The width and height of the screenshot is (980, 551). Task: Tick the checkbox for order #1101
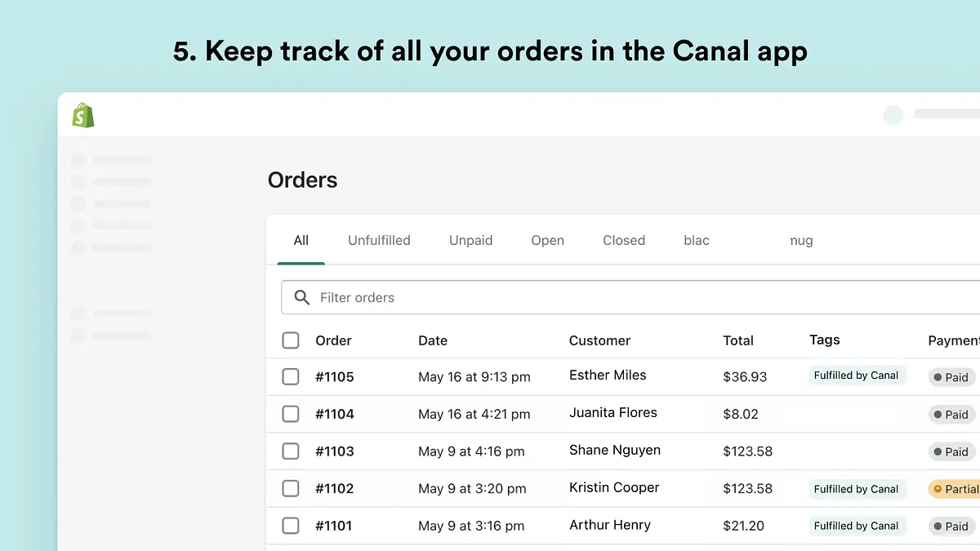291,526
